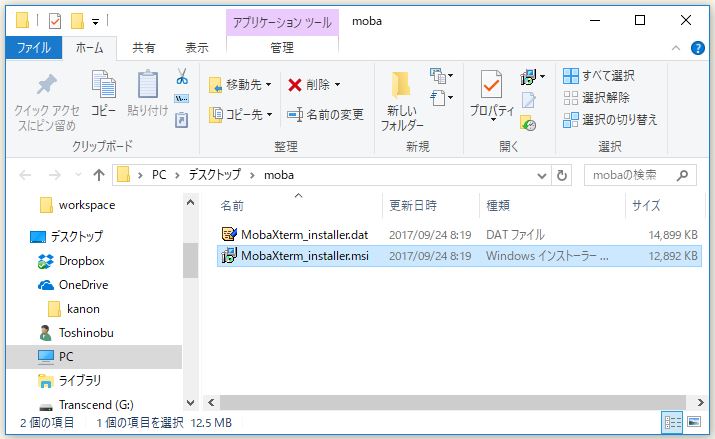
Task: Click デスクトップ in the breadcrumb path
Action: (x=214, y=175)
